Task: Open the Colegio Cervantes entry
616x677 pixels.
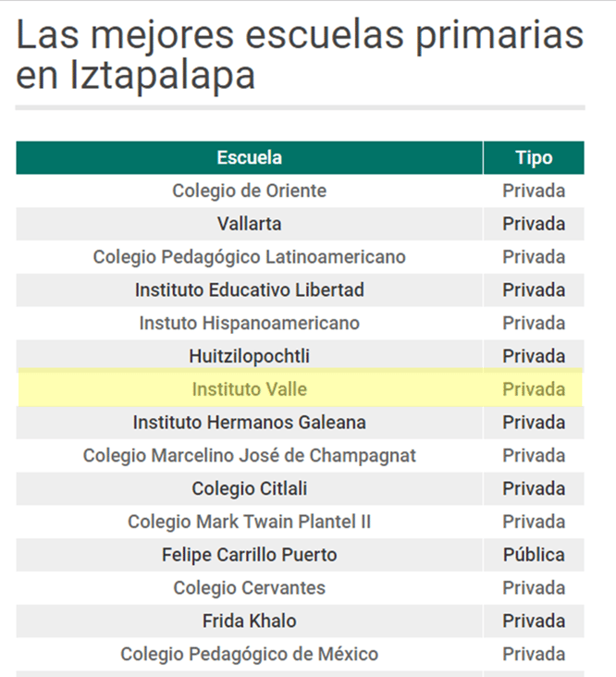Action: pos(249,587)
